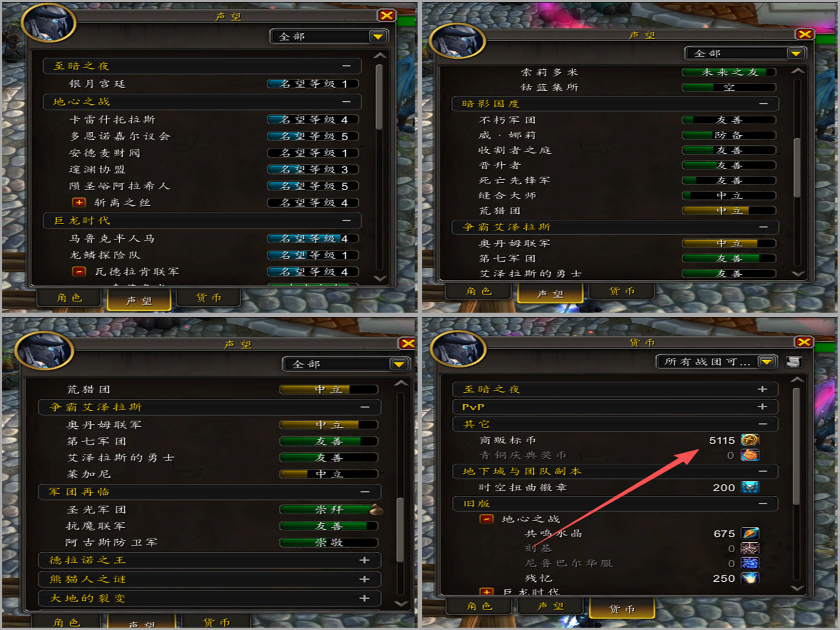Screen dimensions: 840x630
Task: Collapse the 暗影国度 reputation header
Action: [615, 104]
